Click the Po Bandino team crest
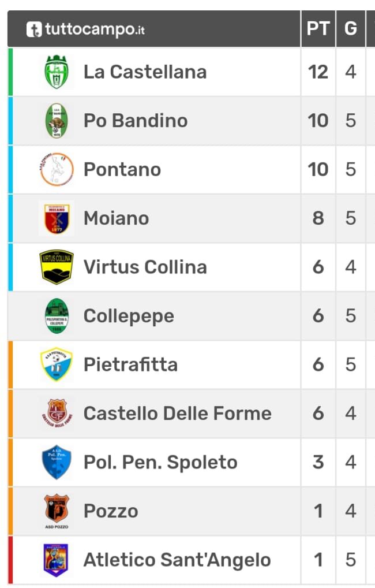 click(x=57, y=120)
